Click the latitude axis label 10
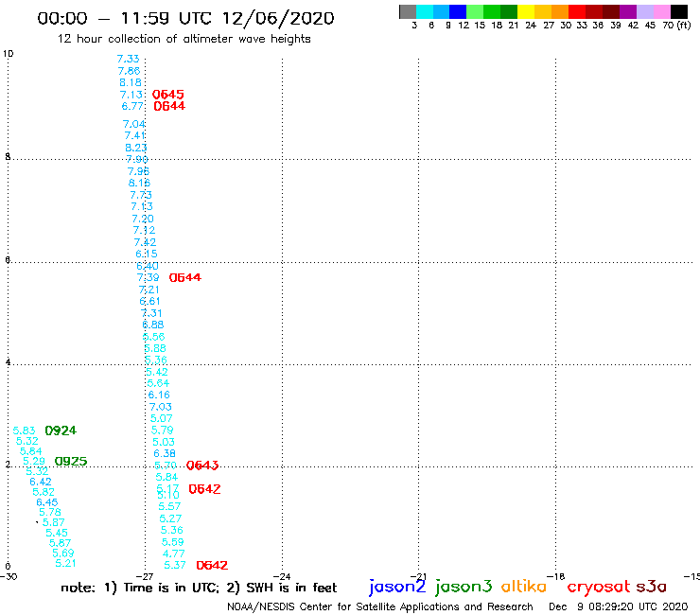Screen dimensions: 700x615 pos(8,54)
